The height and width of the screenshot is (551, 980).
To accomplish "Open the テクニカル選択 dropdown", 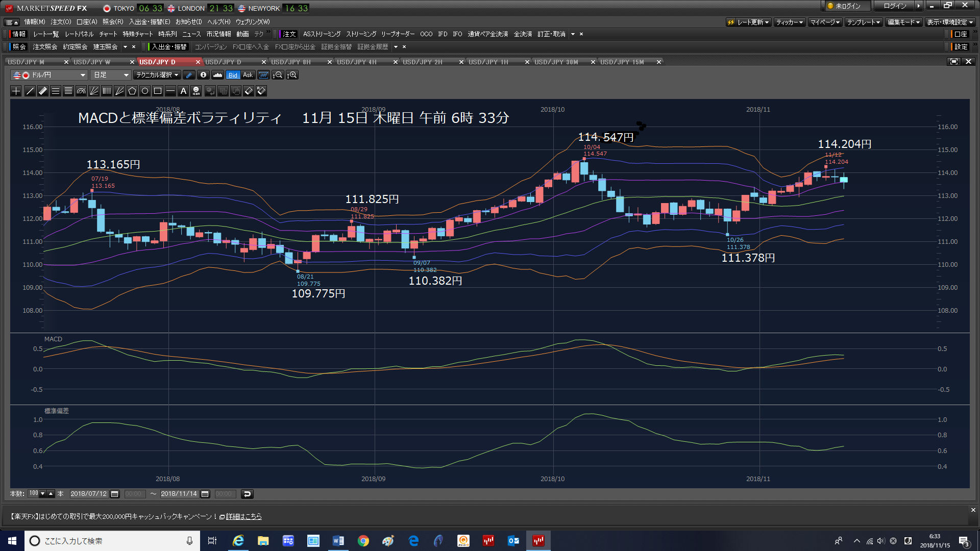I will [157, 75].
